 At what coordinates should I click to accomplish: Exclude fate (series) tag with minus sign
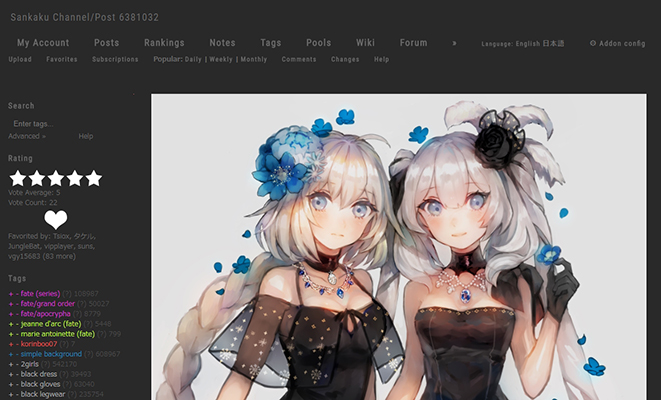[17, 294]
